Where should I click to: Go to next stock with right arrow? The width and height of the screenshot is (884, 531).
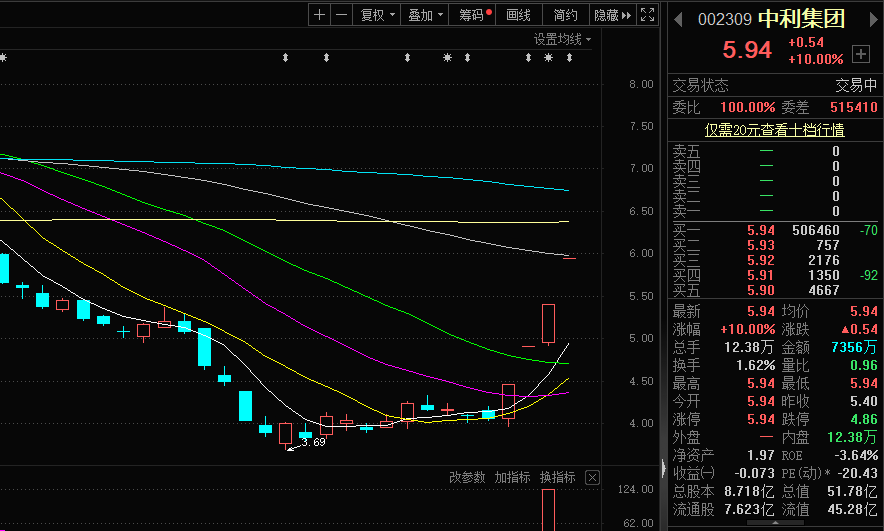[x=871, y=19]
